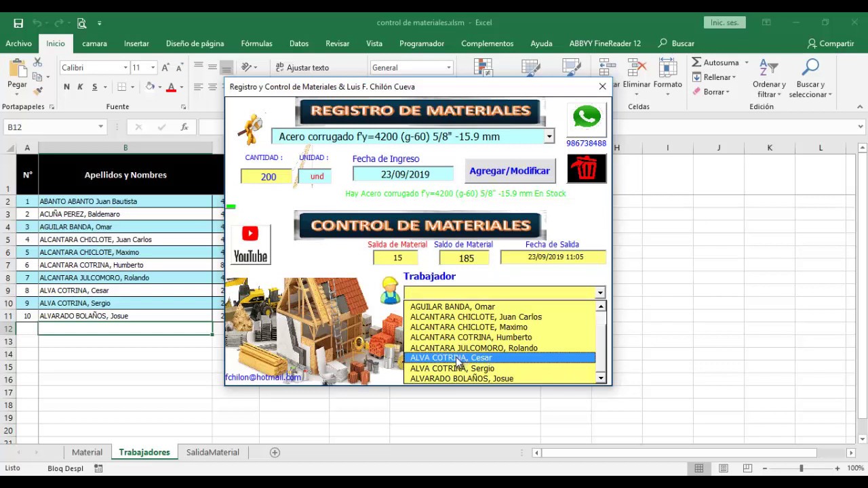
Task: Switch to page layout view icon
Action: pyautogui.click(x=724, y=468)
